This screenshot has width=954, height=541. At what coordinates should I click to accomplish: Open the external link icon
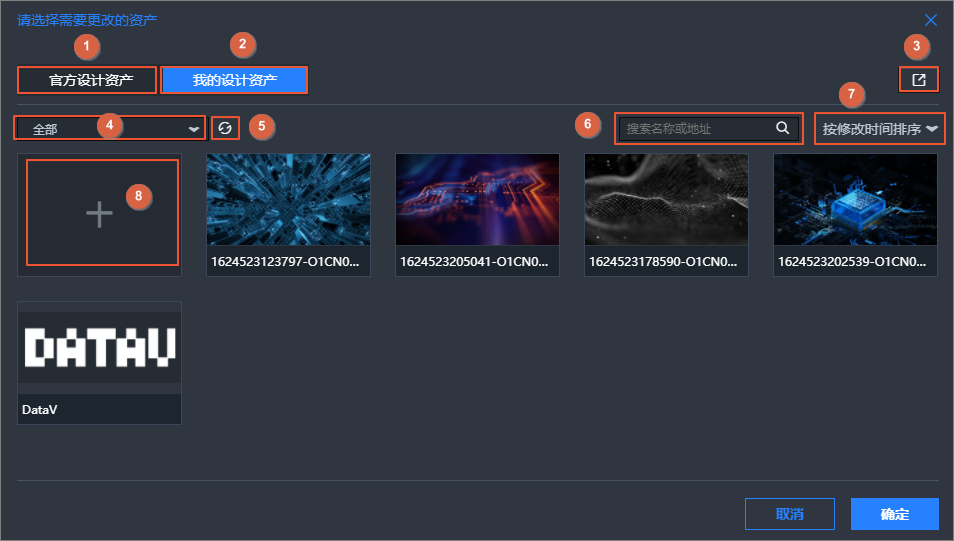919,80
